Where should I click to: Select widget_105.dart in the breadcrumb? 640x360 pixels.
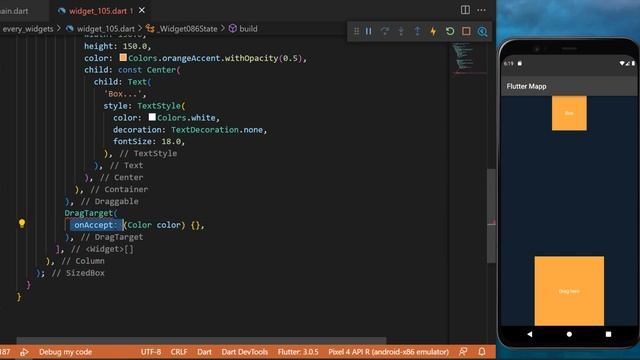[x=105, y=29]
